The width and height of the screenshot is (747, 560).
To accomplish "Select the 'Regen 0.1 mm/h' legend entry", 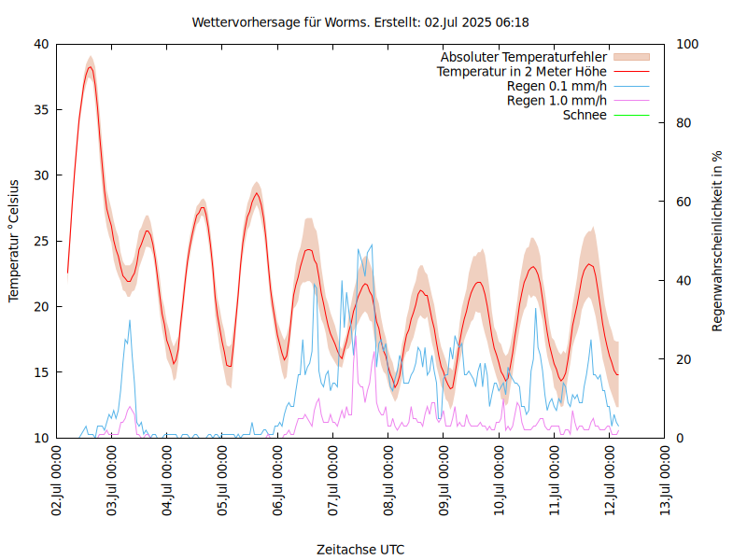I will (x=557, y=87).
